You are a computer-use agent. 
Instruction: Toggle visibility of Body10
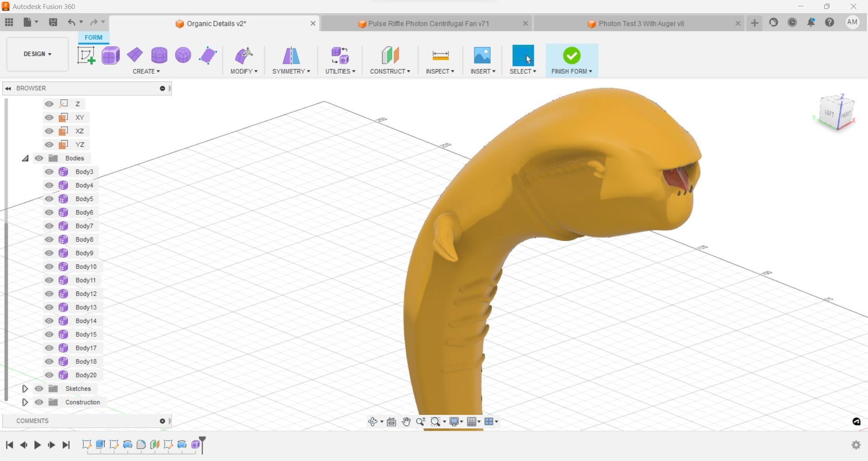point(49,267)
